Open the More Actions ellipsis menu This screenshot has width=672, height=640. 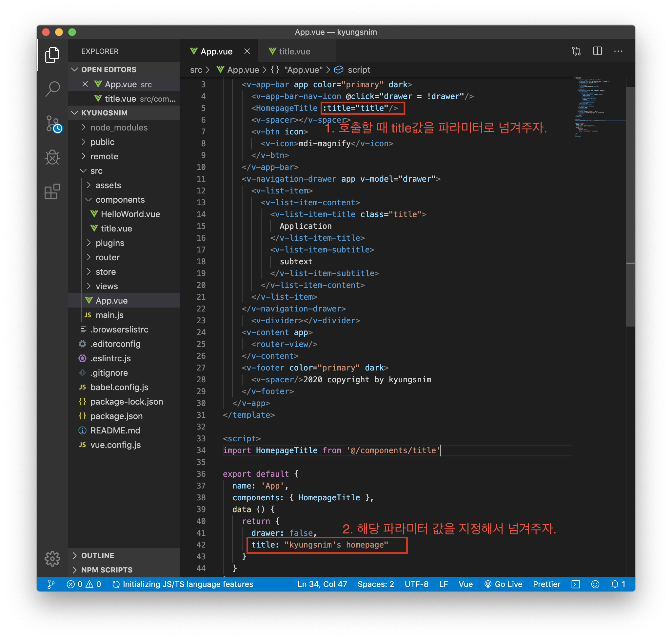[618, 51]
